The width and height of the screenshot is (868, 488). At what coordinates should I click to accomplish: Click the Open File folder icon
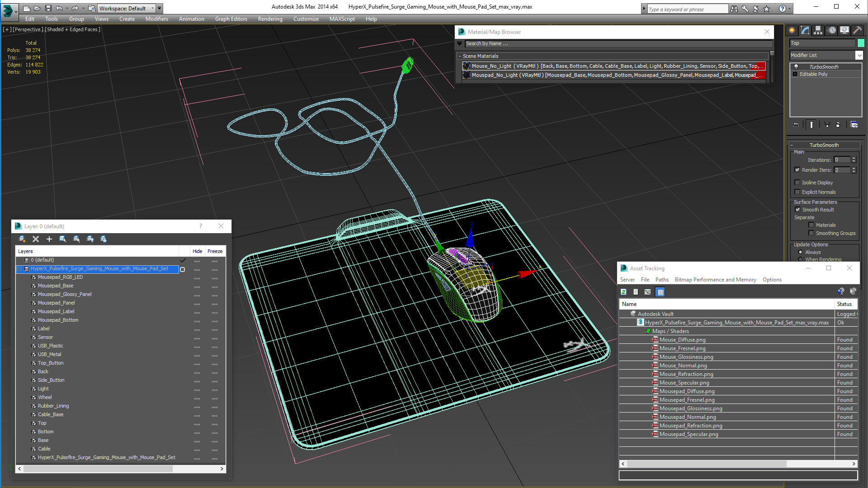37,8
